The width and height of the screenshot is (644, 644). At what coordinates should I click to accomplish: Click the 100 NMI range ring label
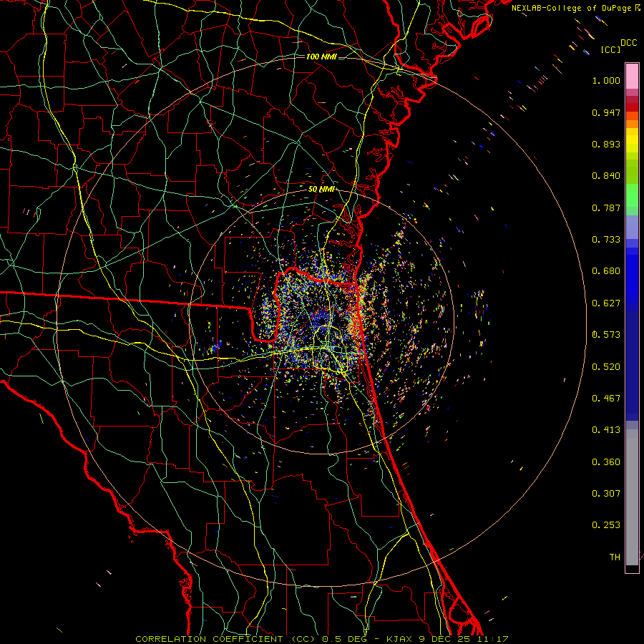pyautogui.click(x=321, y=57)
